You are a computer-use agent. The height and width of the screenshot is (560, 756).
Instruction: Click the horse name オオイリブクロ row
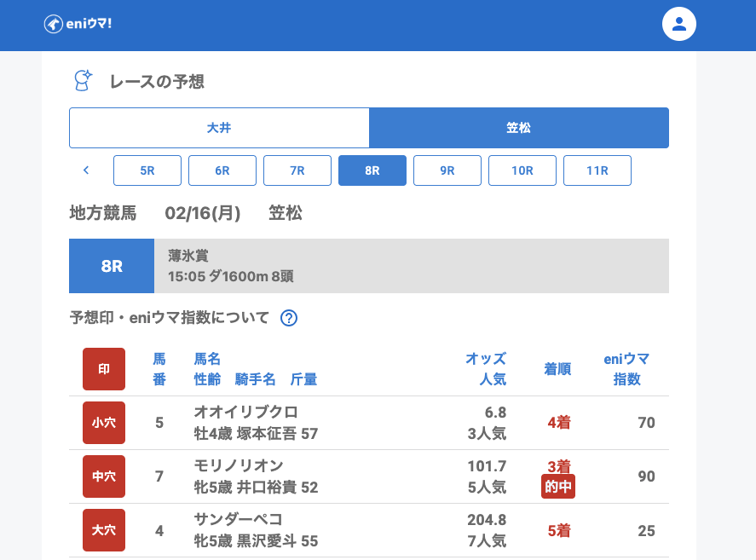pyautogui.click(x=246, y=412)
